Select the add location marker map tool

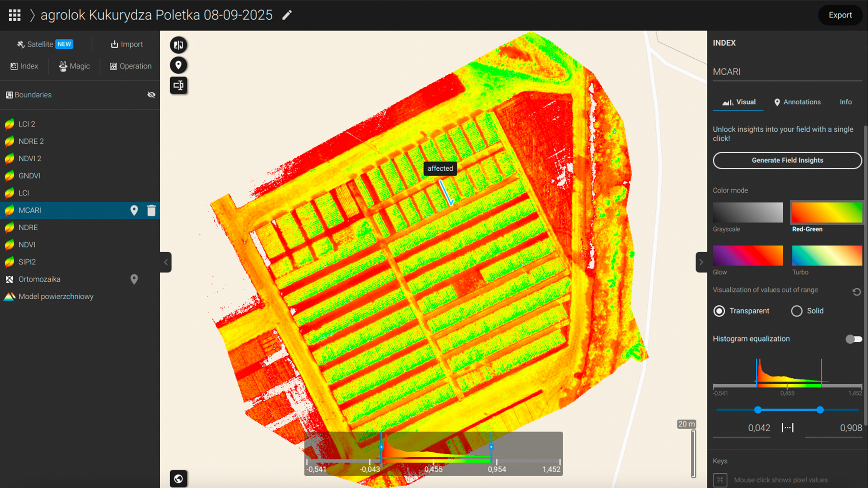[x=178, y=65]
